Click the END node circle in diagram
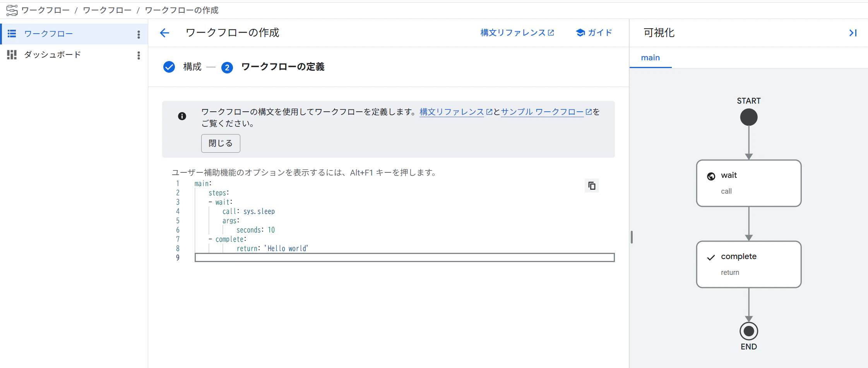This screenshot has height=368, width=868. [749, 331]
